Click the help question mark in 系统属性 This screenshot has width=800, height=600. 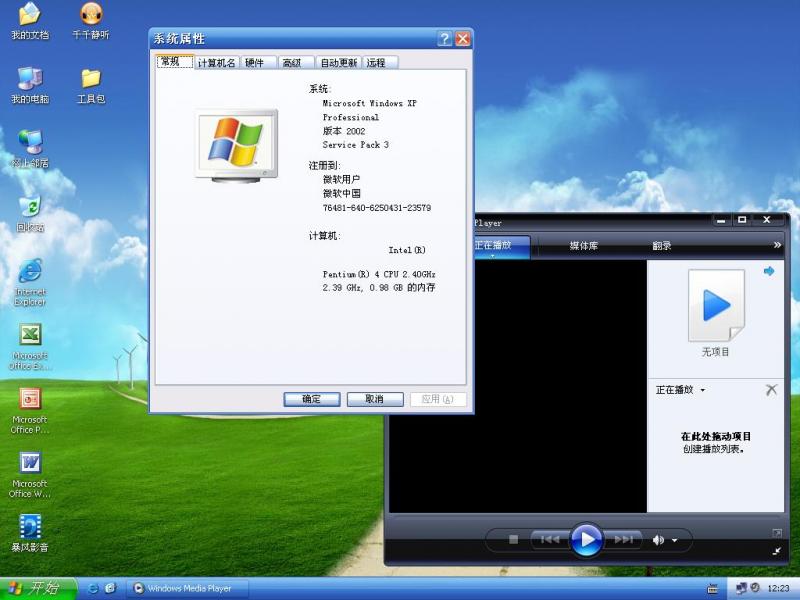coord(444,39)
